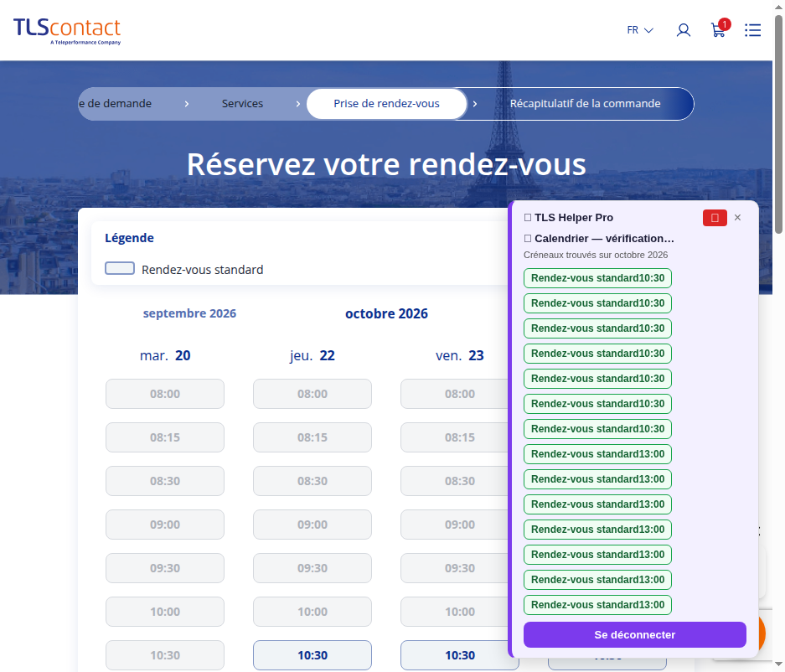Click the 08:15 slot under ven. 23

tap(455, 437)
